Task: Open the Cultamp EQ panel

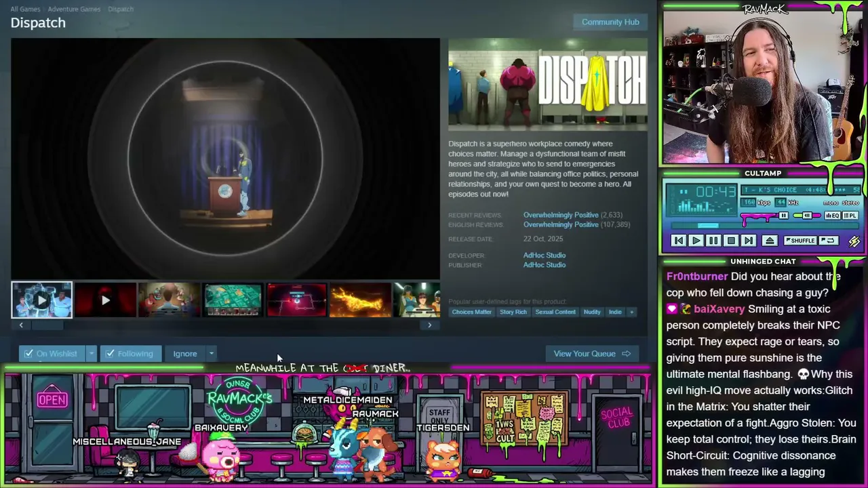Action: 832,216
